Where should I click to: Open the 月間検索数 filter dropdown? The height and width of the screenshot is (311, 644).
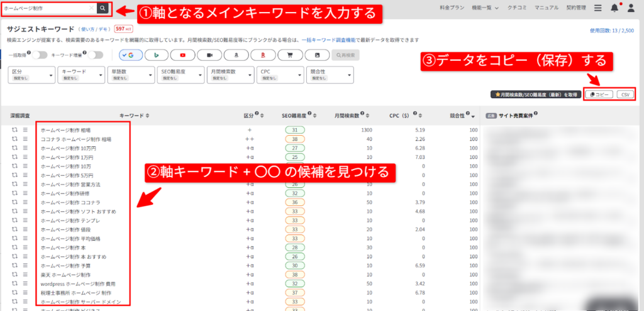click(230, 75)
